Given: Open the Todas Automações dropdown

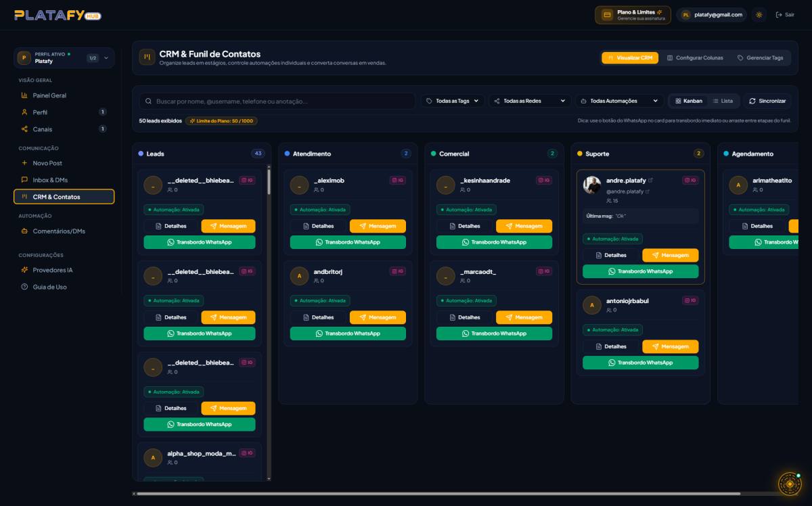Looking at the screenshot, I should pos(619,101).
